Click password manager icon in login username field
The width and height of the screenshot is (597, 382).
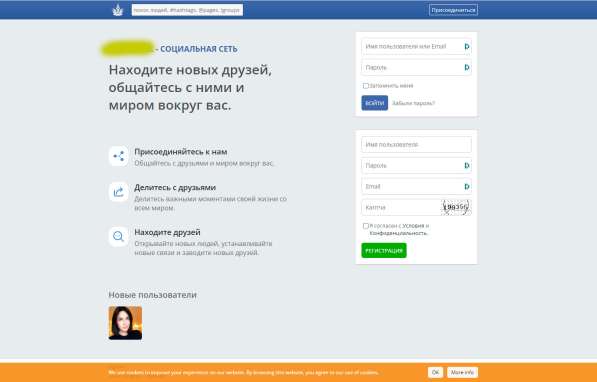coord(467,46)
